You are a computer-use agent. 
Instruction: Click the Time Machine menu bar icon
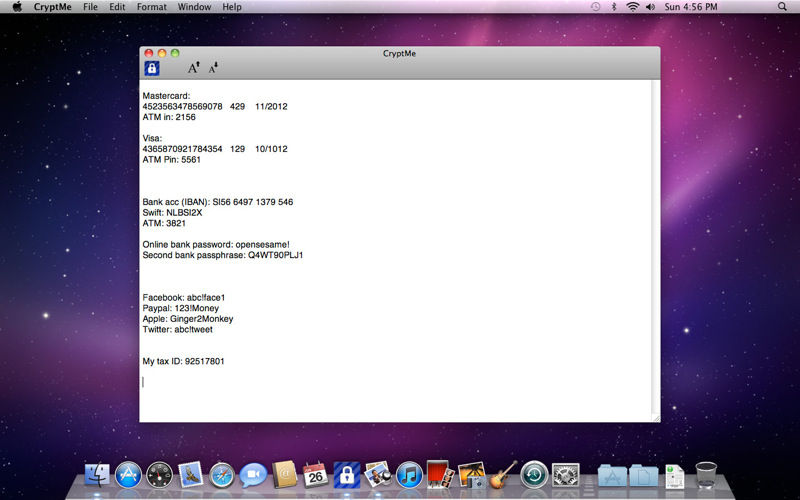595,7
